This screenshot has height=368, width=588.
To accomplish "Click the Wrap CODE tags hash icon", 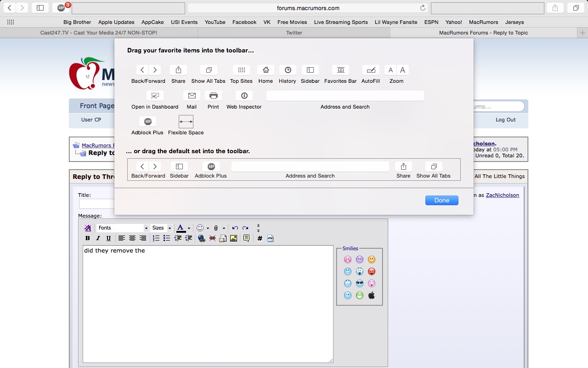I will (260, 238).
